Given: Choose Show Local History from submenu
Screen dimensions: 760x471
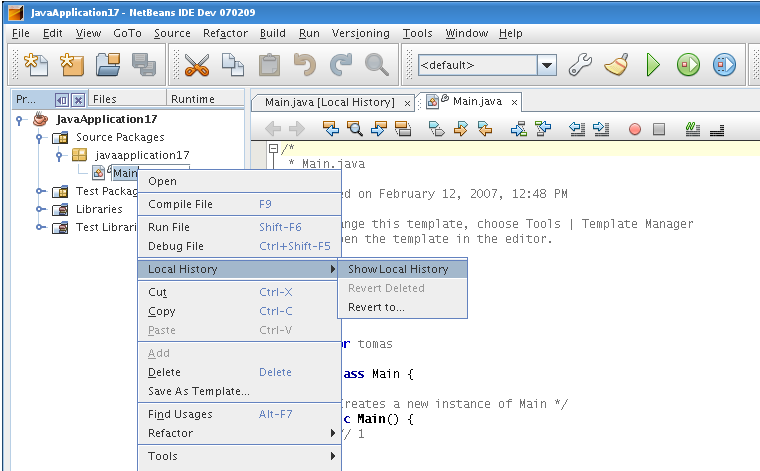Looking at the screenshot, I should (402, 269).
